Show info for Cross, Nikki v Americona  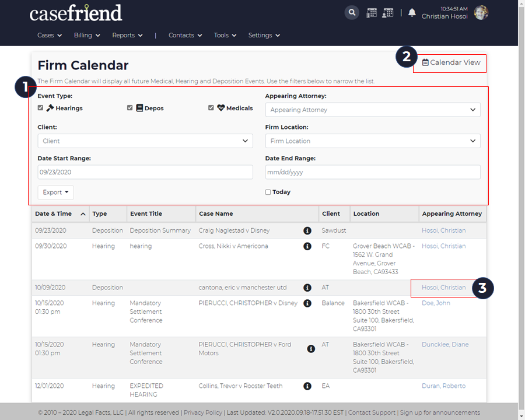[x=307, y=246]
